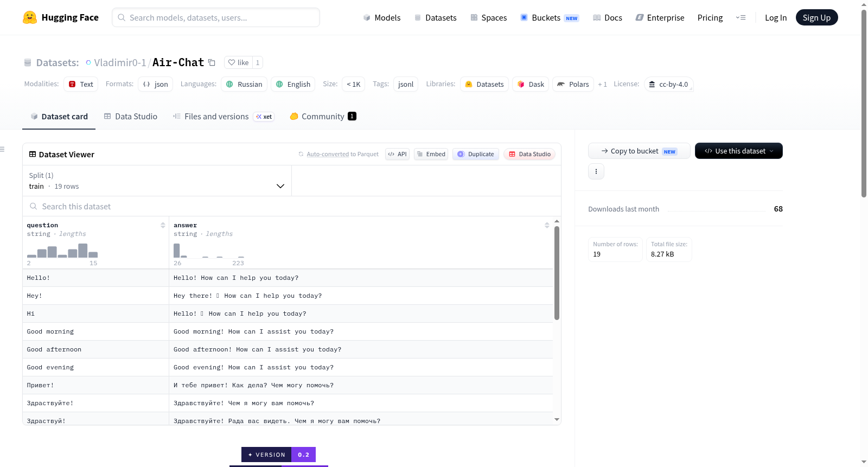Click the jsonl tag
Viewport: 868px width, 467px height.
point(406,84)
